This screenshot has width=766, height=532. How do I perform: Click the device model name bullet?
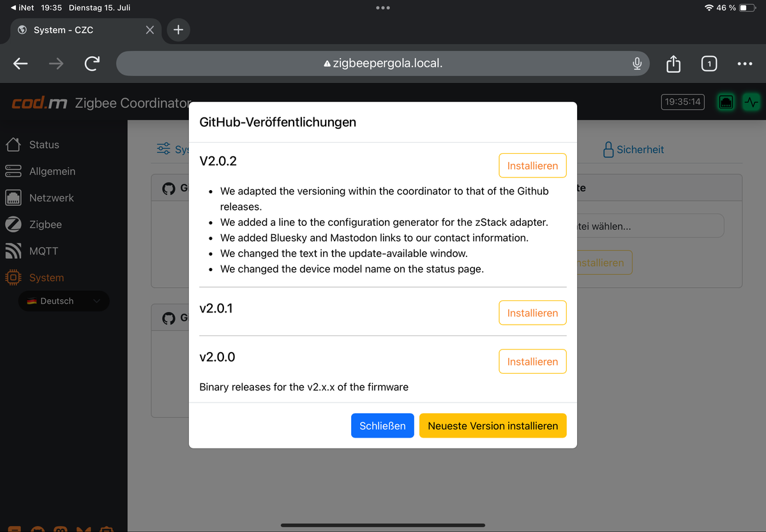click(352, 269)
